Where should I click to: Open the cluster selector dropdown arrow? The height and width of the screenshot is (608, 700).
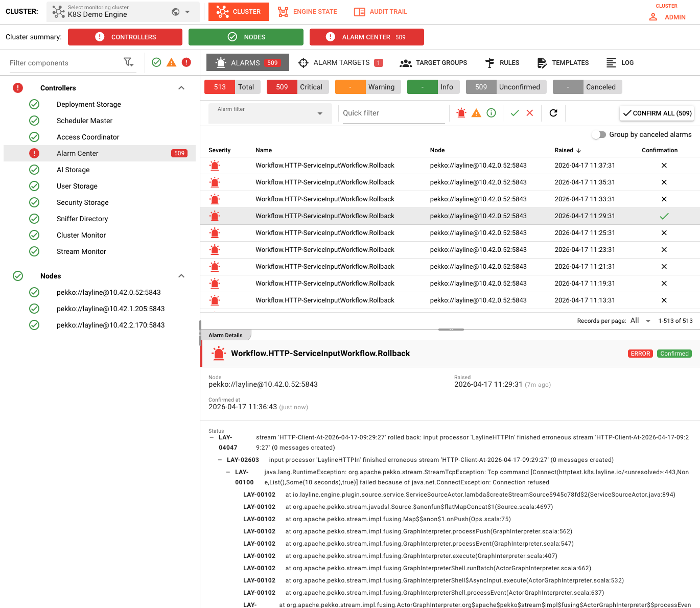coord(188,12)
